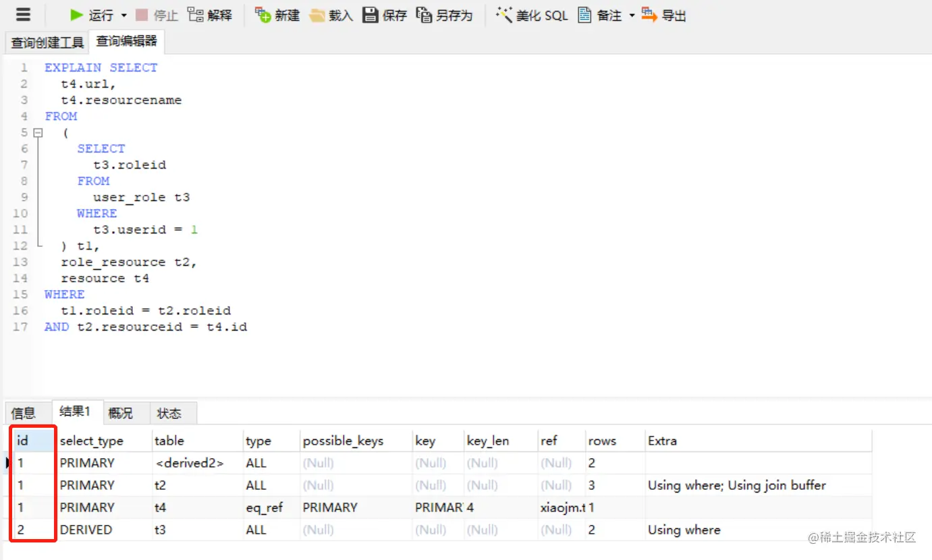
Task: Click the Save floppy disk icon
Action: coord(371,15)
